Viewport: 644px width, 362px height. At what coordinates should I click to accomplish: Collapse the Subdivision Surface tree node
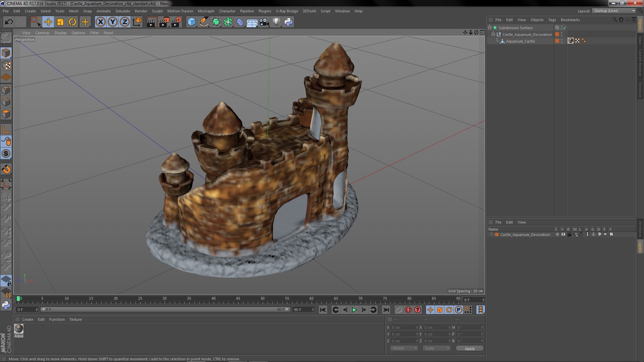click(x=490, y=28)
